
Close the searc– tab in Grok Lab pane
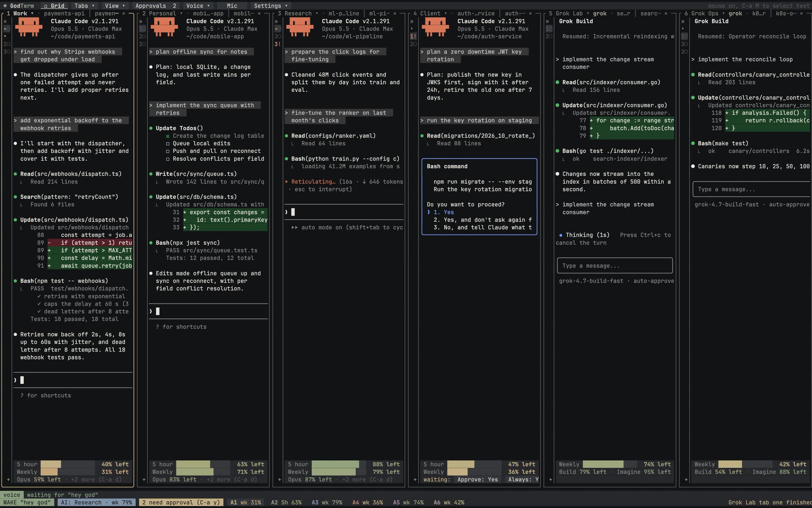(665, 13)
